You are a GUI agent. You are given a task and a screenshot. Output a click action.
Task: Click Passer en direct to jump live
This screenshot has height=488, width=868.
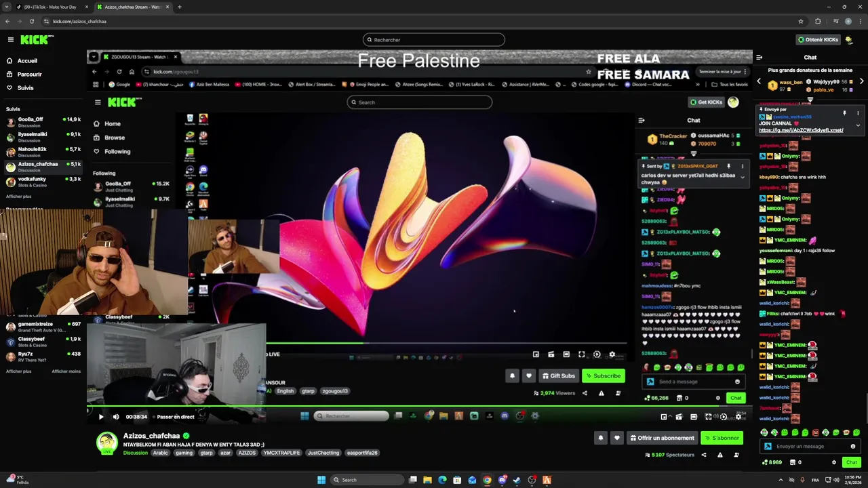175,417
